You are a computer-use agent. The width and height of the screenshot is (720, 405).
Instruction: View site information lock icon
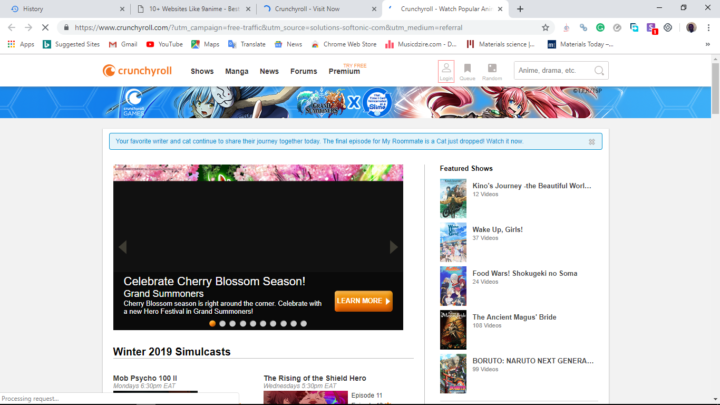point(66,28)
